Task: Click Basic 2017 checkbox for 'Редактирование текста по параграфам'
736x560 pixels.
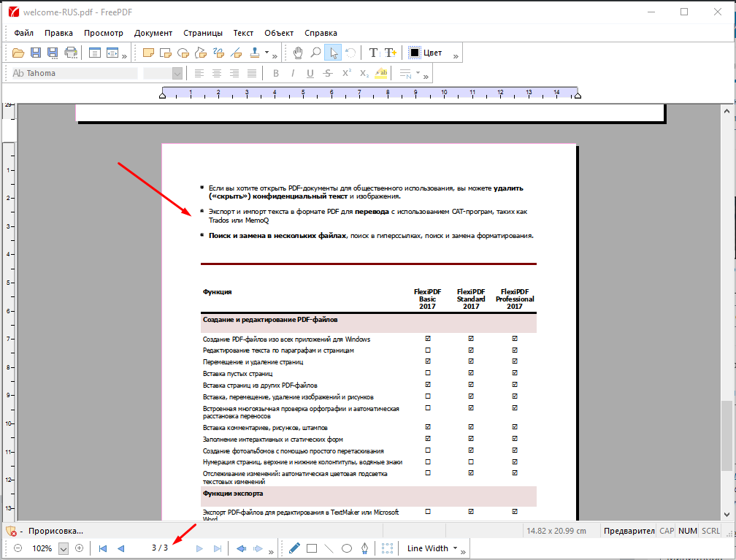Action: pyautogui.click(x=428, y=350)
